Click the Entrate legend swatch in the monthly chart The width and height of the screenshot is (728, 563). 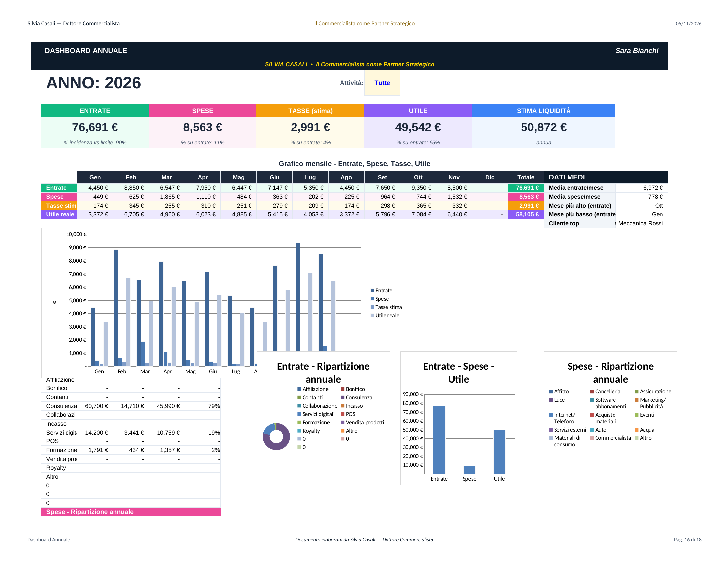(372, 291)
